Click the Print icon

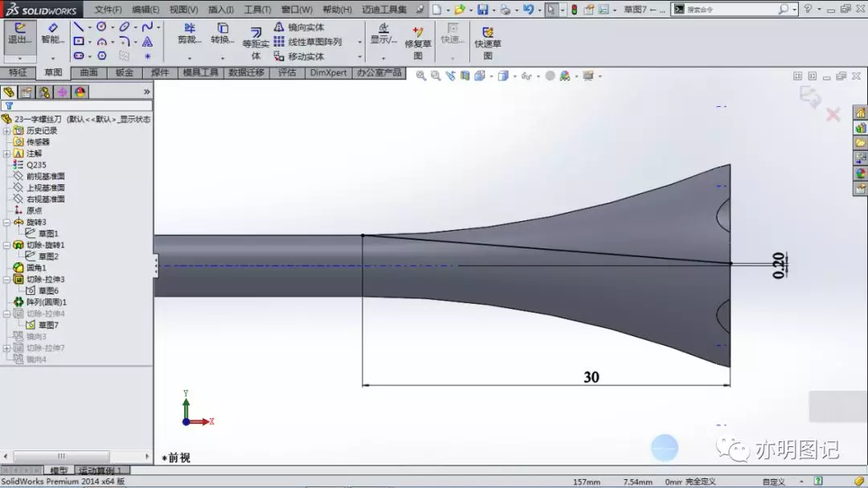tap(505, 10)
